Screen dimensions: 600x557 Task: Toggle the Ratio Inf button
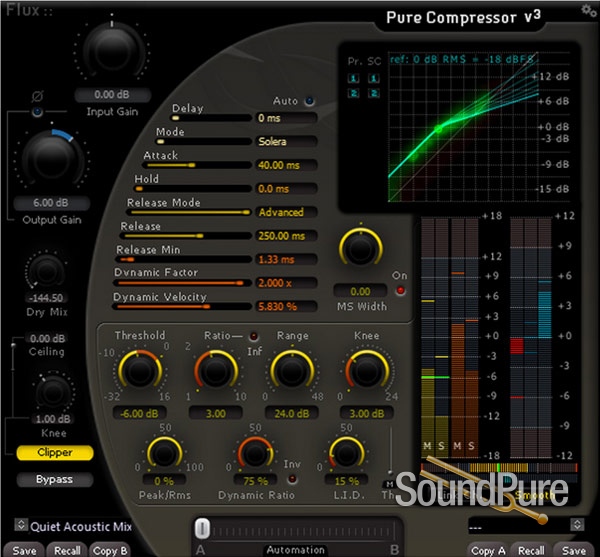coord(253,337)
